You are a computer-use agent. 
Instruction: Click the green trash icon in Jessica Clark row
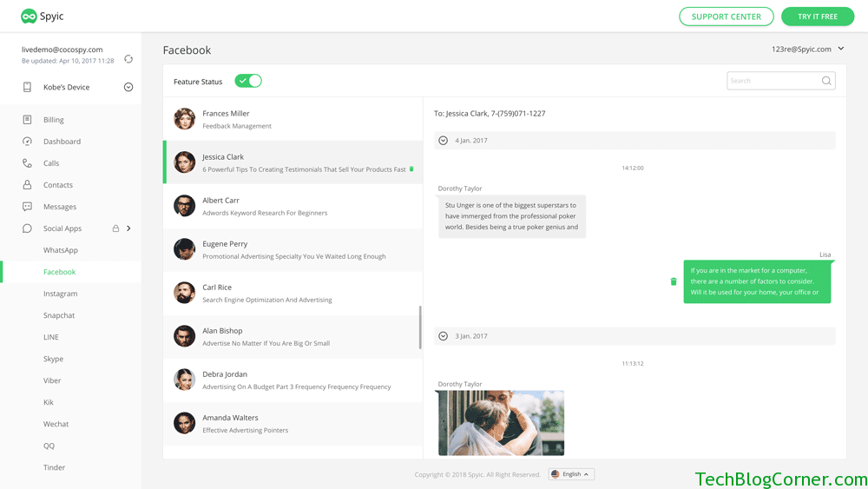[411, 169]
